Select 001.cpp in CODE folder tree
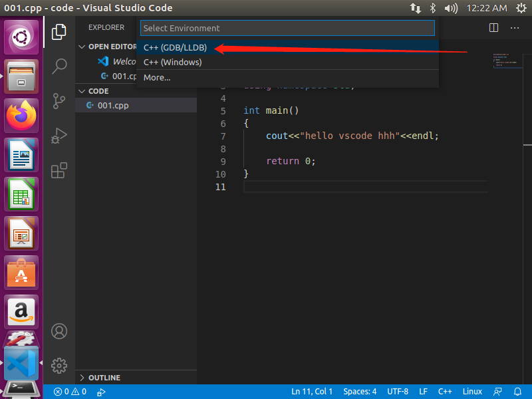Viewport: 532px width, 399px height. [x=136, y=106]
